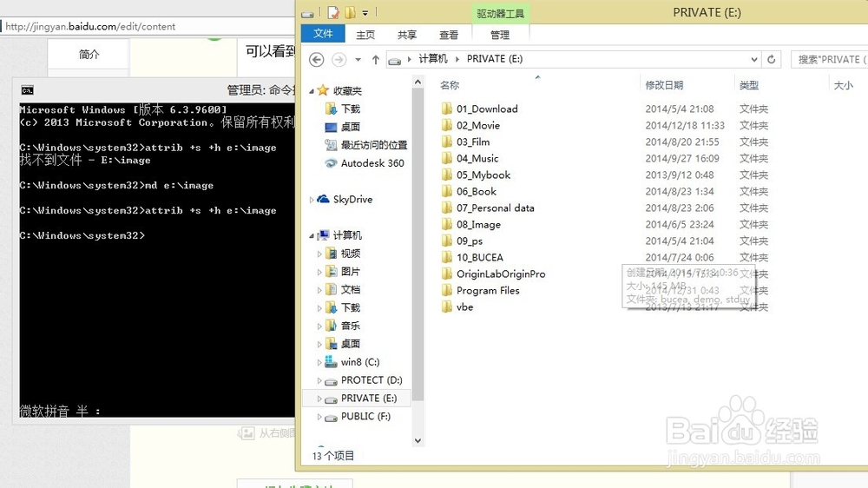Open Customize Quick Access Toolbar dropdown
The width and height of the screenshot is (868, 488).
click(x=365, y=13)
